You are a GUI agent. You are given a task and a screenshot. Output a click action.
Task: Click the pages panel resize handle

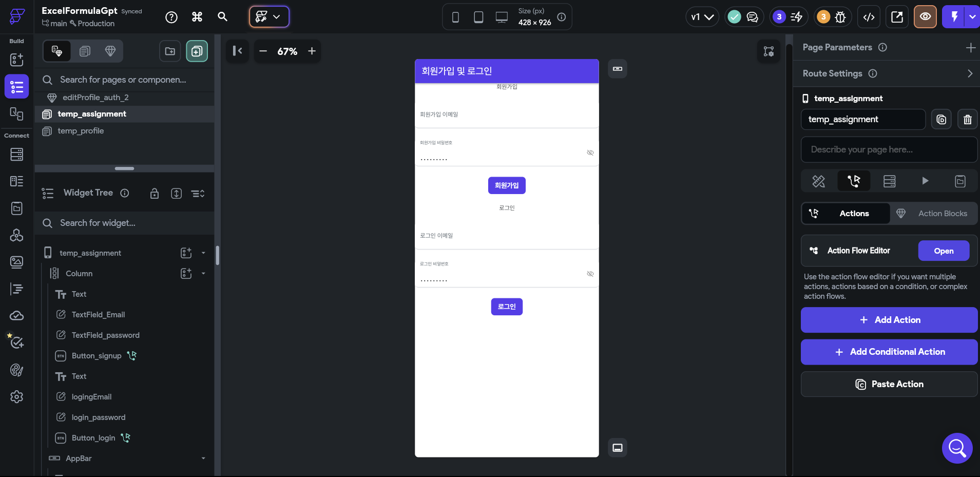[x=124, y=168]
